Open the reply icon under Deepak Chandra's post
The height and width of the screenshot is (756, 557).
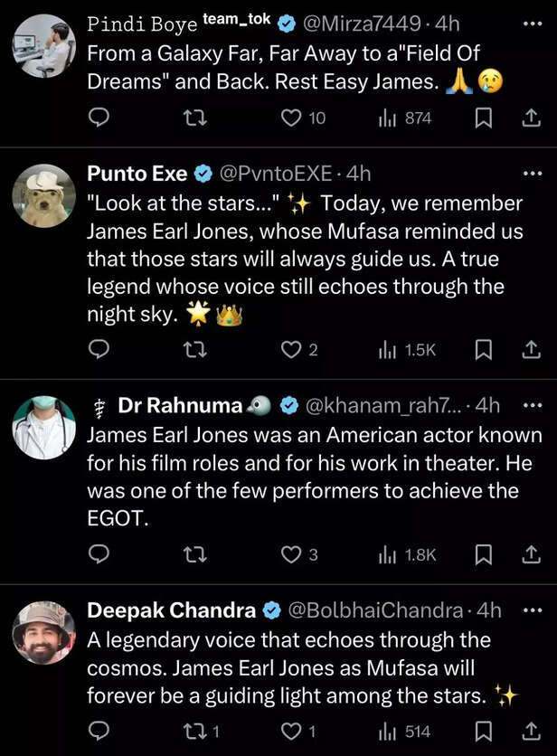pyautogui.click(x=99, y=731)
